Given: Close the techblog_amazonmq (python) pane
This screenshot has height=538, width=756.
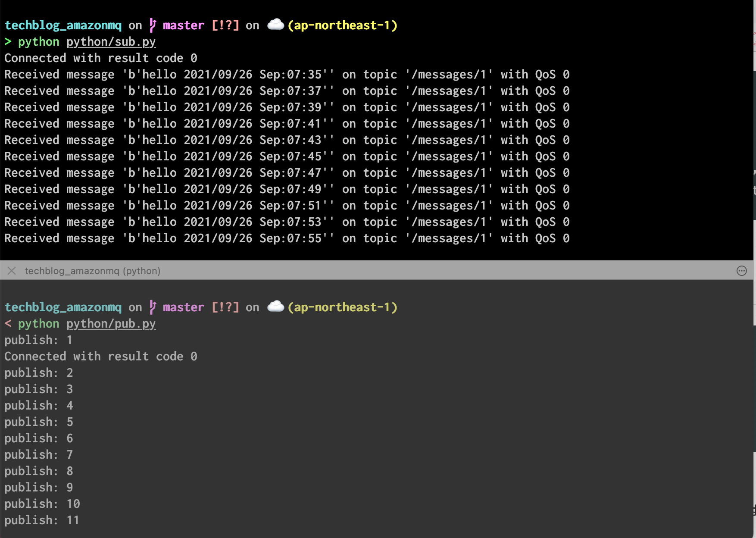Looking at the screenshot, I should coord(12,271).
